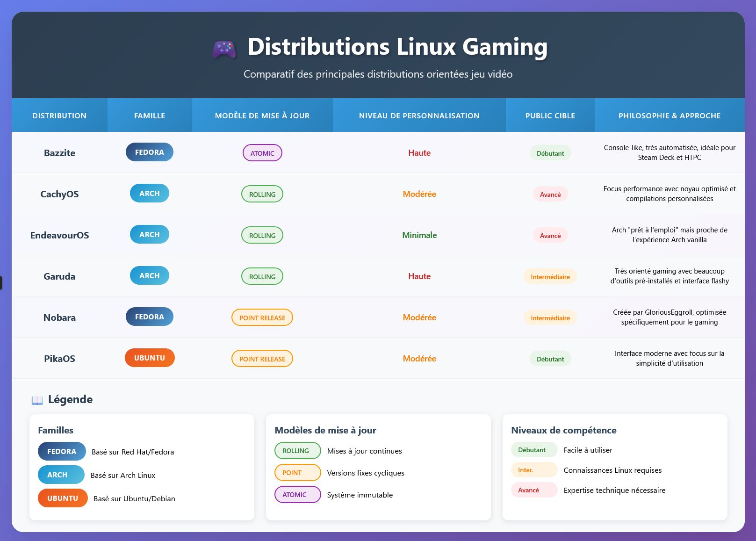Click the Distribution column header
This screenshot has height=541, width=756.
pos(59,115)
